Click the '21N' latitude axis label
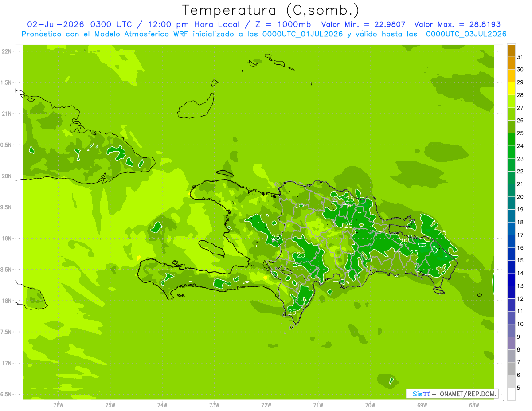The width and height of the screenshot is (532, 411). click(x=8, y=114)
